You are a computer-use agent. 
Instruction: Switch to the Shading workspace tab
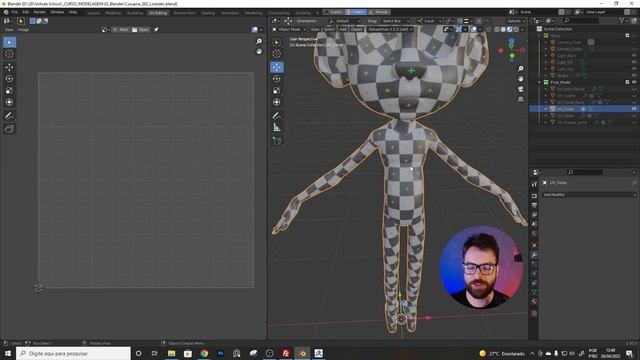(208, 13)
